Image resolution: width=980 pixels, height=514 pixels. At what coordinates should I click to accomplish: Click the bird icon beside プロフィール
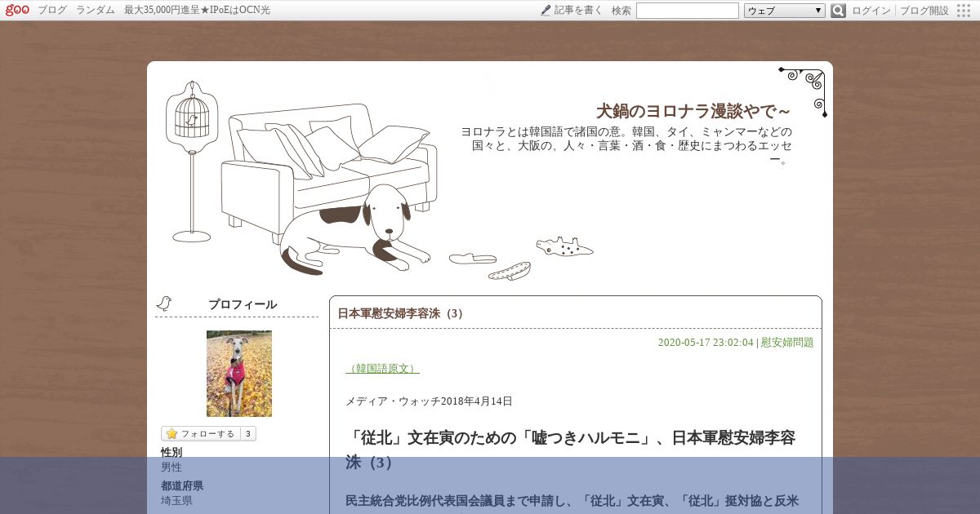tap(164, 304)
